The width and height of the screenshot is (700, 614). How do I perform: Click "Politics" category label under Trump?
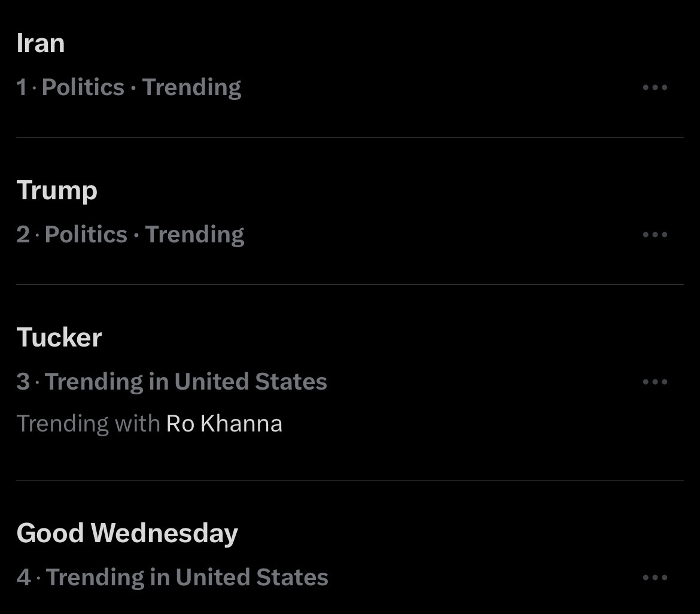[x=86, y=235]
